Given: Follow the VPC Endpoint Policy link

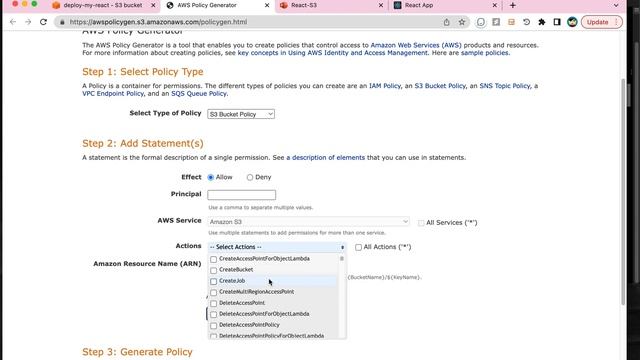Looking at the screenshot, I should 113,93.
